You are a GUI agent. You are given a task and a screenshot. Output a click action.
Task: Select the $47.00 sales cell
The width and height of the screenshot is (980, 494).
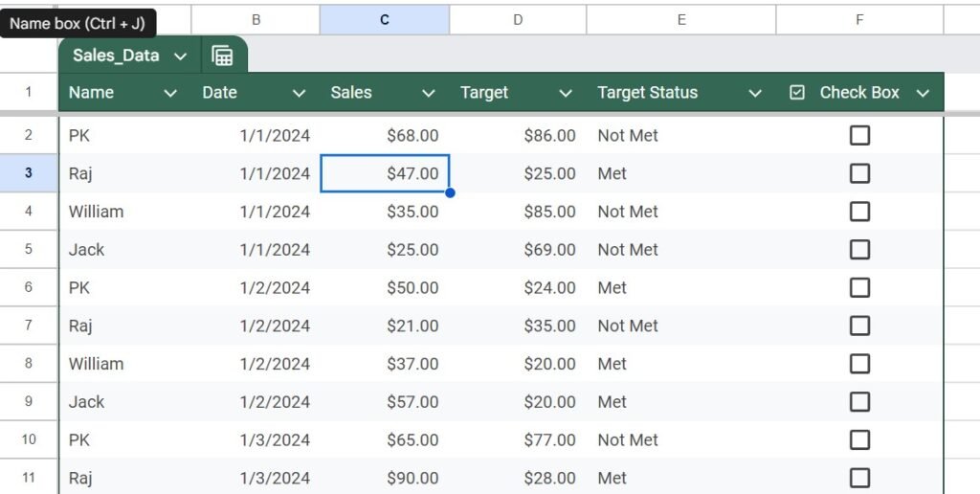(x=385, y=173)
